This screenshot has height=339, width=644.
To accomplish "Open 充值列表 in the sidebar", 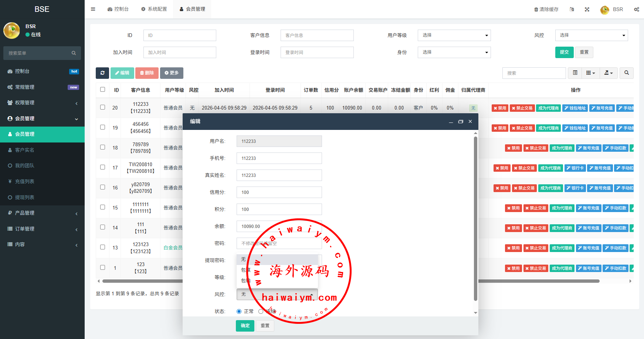I will (25, 181).
